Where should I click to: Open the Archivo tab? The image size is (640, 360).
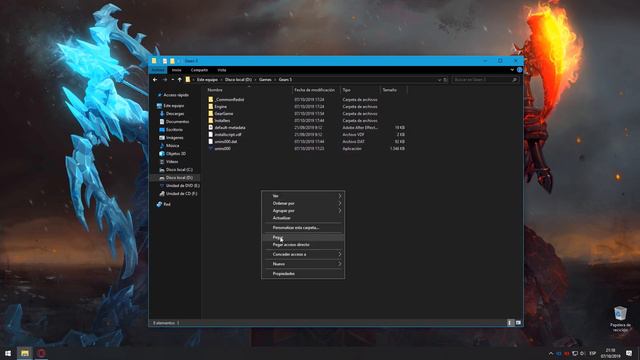[x=158, y=70]
